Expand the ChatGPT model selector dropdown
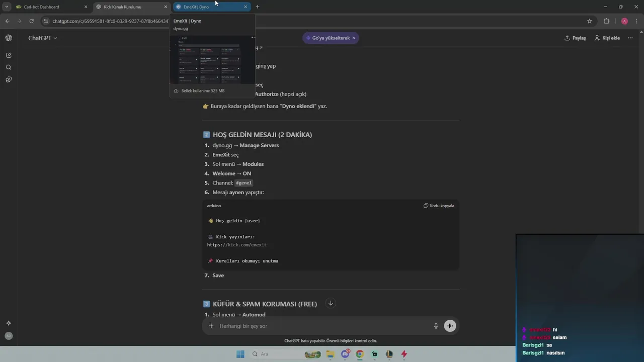The image size is (644, 362). tap(43, 38)
